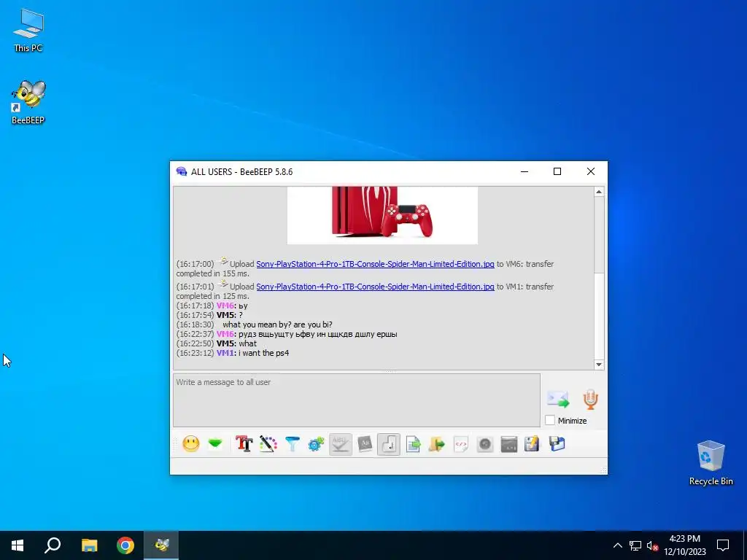The image size is (747, 560).
Task: Open the emoticons smiley picker
Action: pos(191,444)
